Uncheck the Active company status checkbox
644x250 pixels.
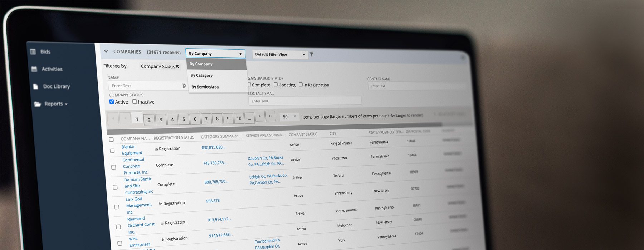pyautogui.click(x=112, y=102)
